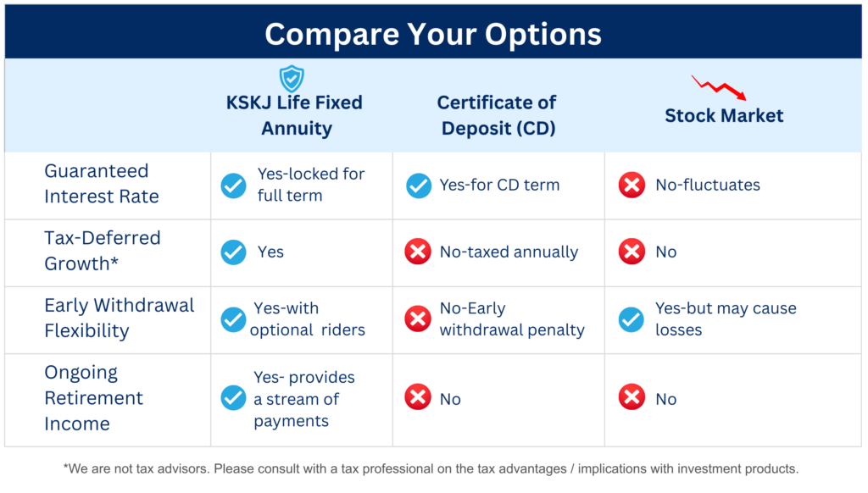This screenshot has width=868, height=493.
Task: Click the Stock Market red X in Ongoing Retirement Income row
Action: point(632,396)
